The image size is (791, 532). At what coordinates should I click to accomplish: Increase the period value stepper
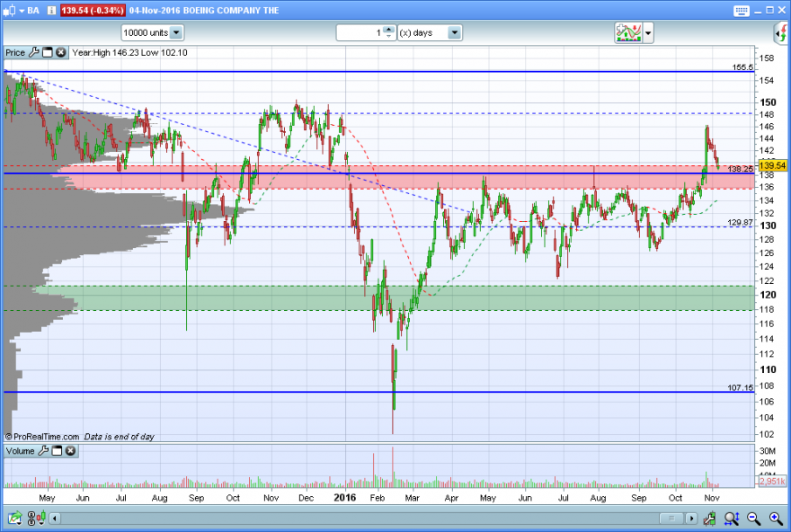coord(388,30)
